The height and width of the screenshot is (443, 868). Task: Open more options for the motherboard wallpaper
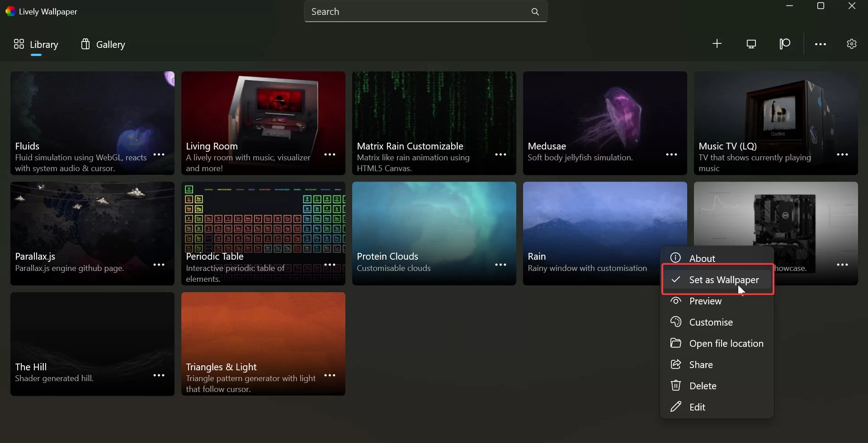842,265
